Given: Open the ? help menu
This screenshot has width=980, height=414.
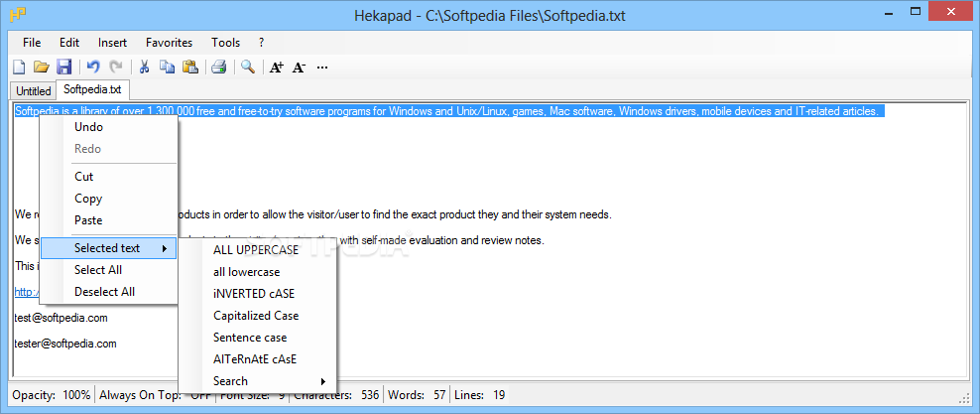Looking at the screenshot, I should [x=261, y=43].
